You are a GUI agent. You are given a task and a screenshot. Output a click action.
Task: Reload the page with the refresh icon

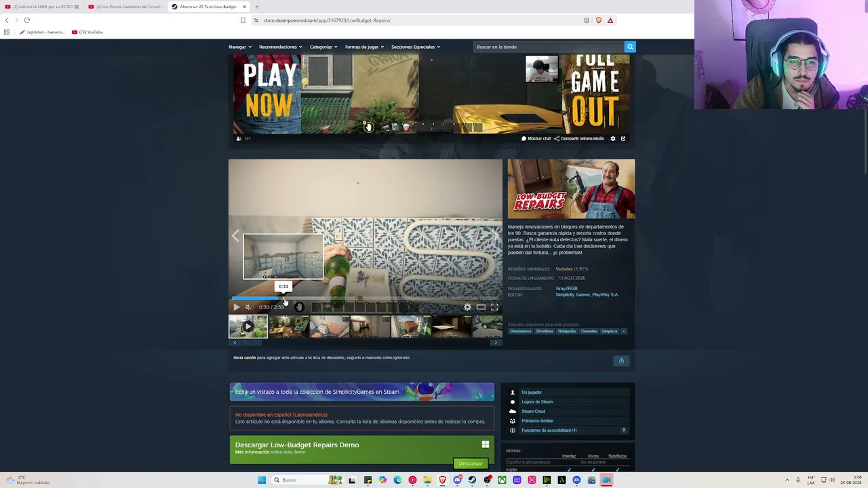click(x=27, y=20)
